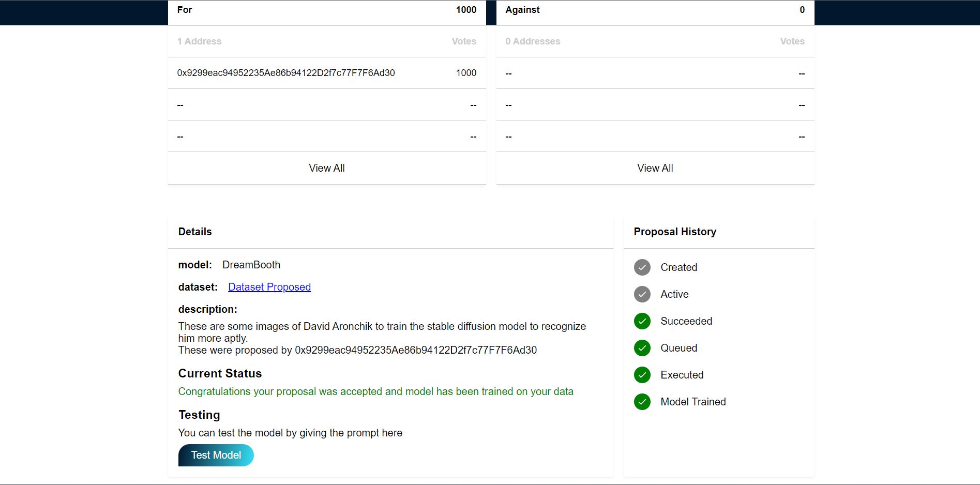Click the green Executed checkmark icon
The height and width of the screenshot is (485, 980).
642,375
